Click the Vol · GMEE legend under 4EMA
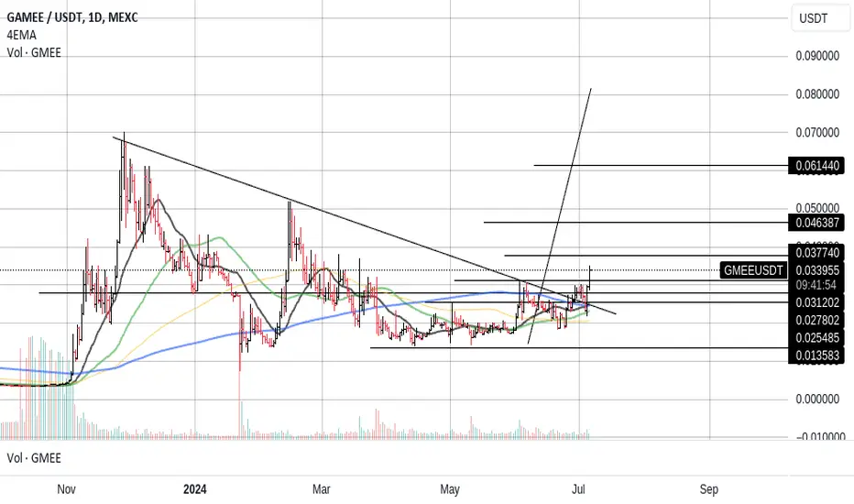The height and width of the screenshot is (504, 854). tap(34, 53)
